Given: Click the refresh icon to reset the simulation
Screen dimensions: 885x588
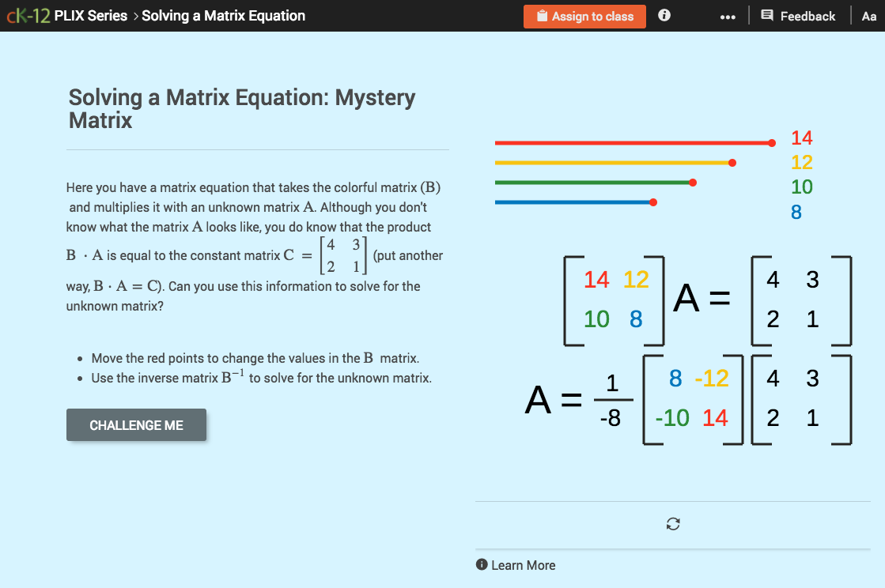Looking at the screenshot, I should [x=672, y=524].
